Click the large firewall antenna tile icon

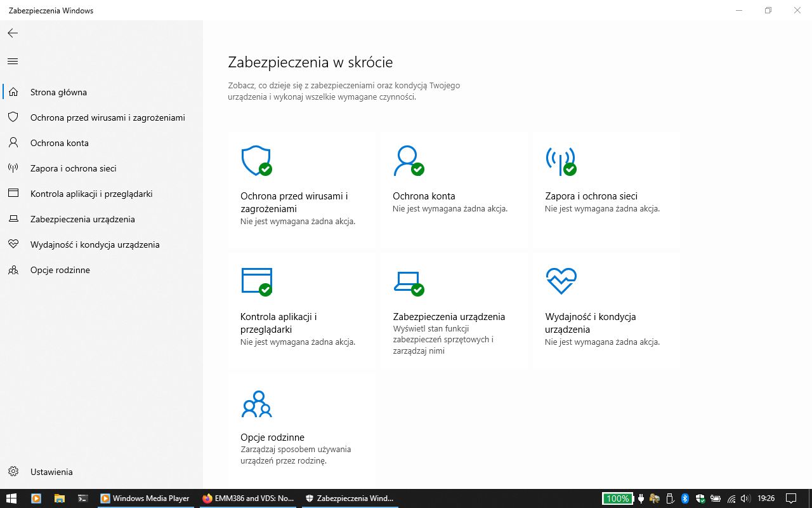tap(561, 161)
